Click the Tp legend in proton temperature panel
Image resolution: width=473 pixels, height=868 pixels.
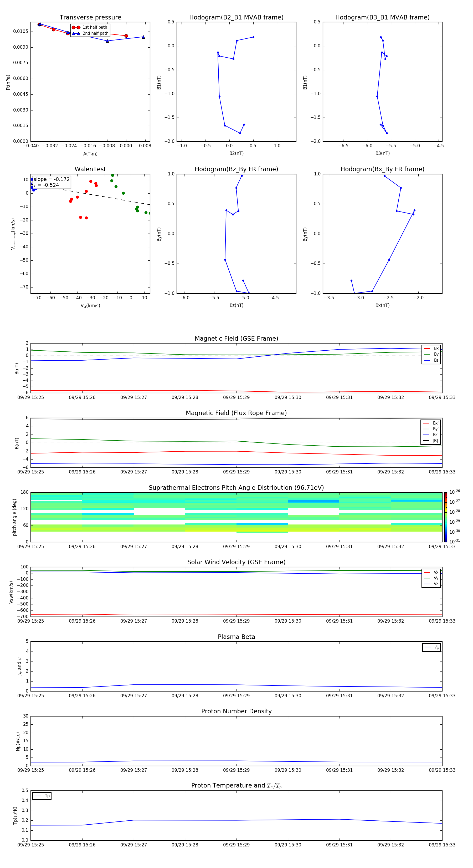point(42,796)
